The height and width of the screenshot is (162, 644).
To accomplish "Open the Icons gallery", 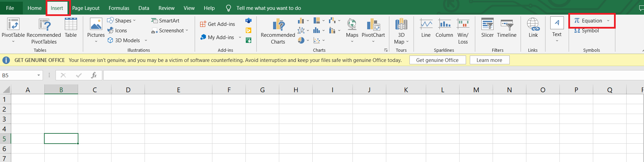I will 118,31.
